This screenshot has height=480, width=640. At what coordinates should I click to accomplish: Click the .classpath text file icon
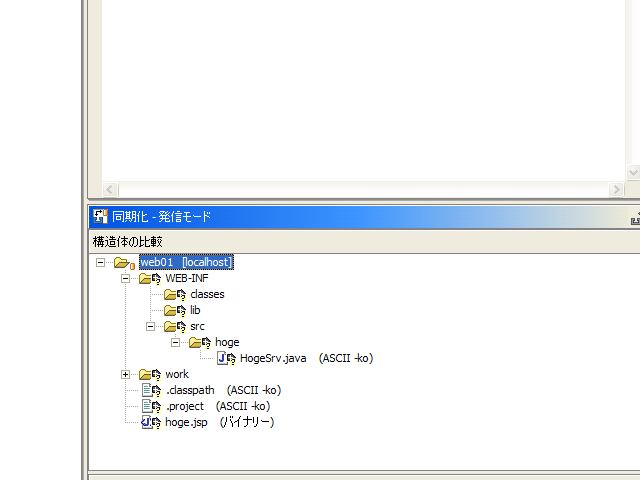(151, 391)
